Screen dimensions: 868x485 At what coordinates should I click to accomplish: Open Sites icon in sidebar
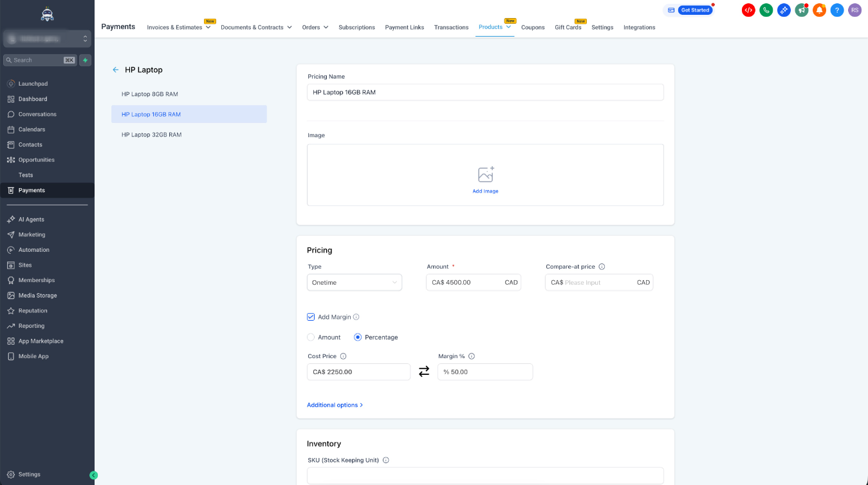coord(11,265)
